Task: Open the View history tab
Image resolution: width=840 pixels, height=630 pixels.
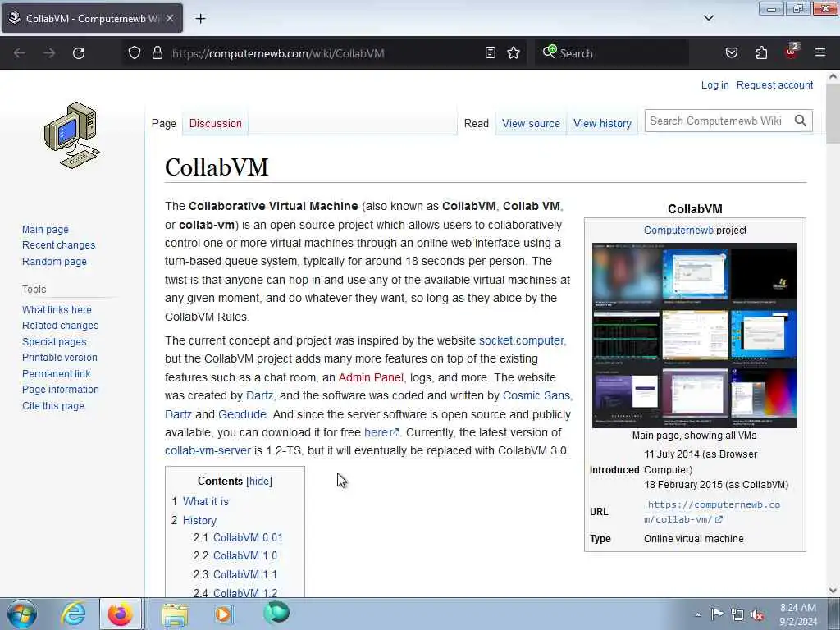Action: (x=603, y=123)
